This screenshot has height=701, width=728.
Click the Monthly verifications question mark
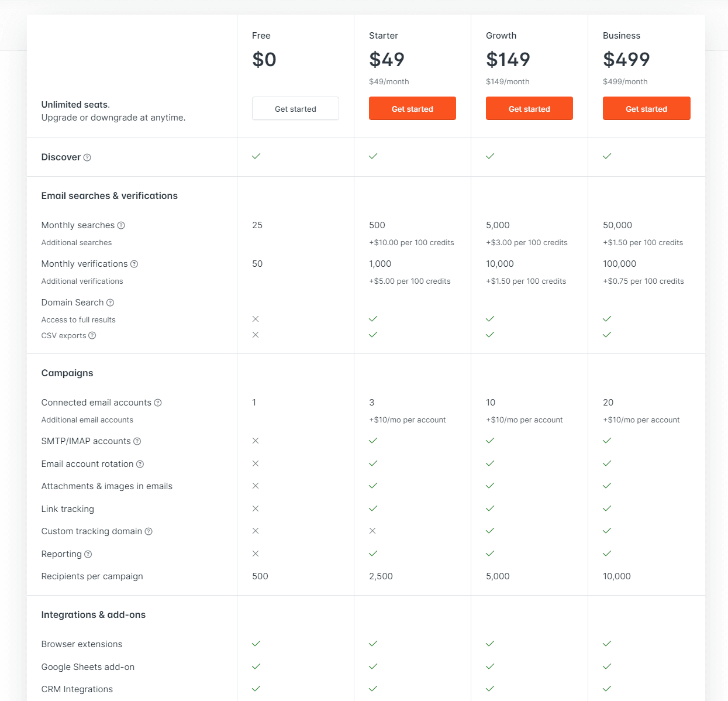[135, 264]
